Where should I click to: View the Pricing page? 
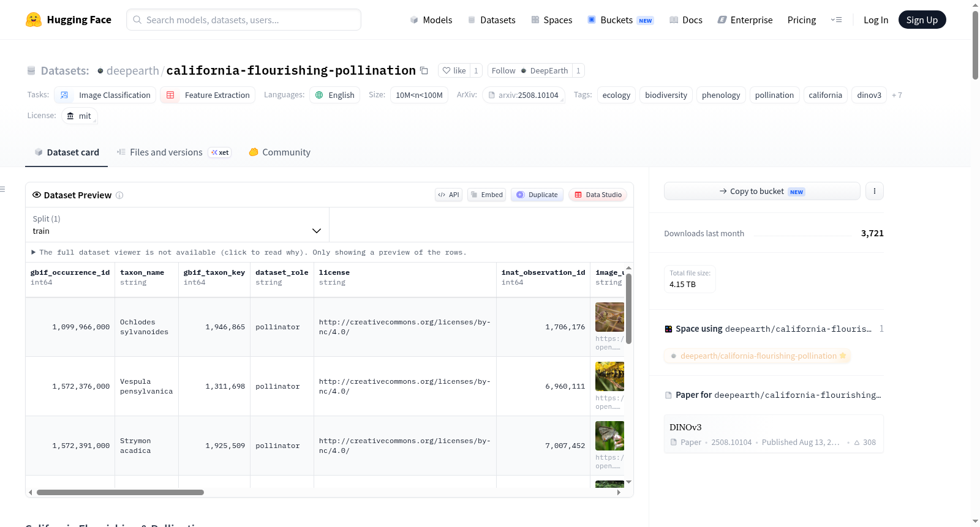(802, 20)
